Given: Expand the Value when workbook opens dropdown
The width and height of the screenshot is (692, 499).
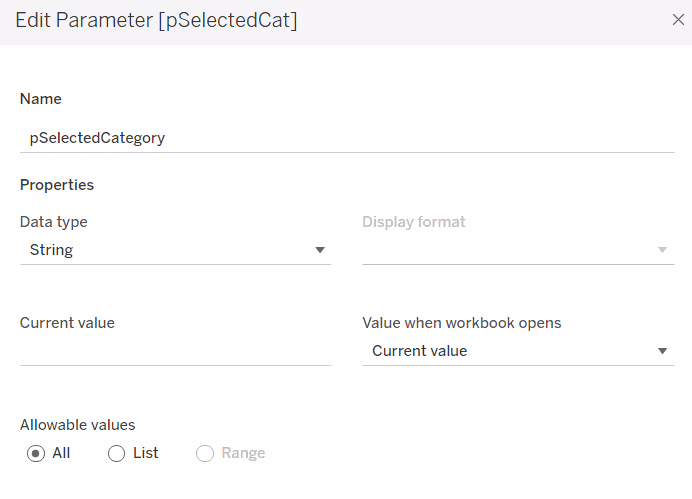Looking at the screenshot, I should pyautogui.click(x=517, y=351).
